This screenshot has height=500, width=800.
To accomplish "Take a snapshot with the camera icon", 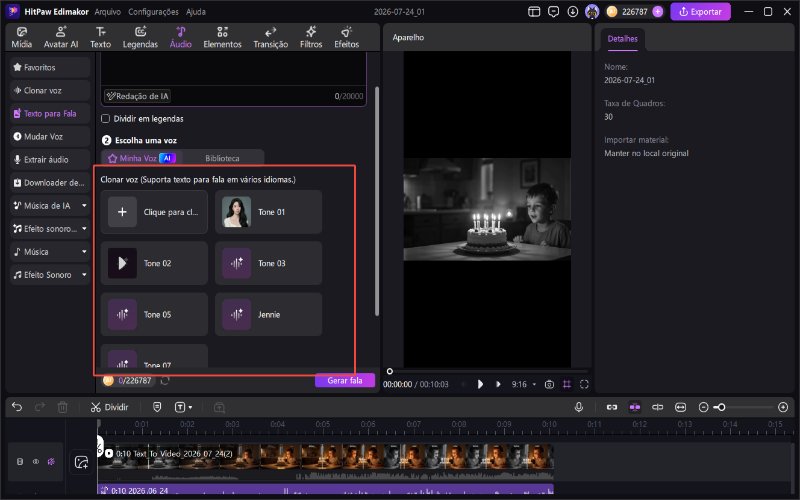I will pyautogui.click(x=549, y=384).
